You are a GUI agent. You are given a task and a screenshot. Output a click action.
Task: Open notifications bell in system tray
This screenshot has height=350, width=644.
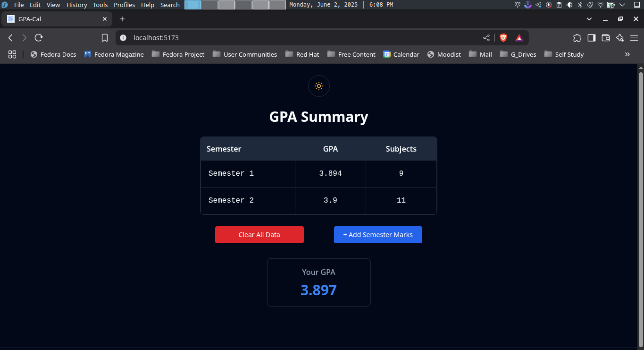pos(518,5)
